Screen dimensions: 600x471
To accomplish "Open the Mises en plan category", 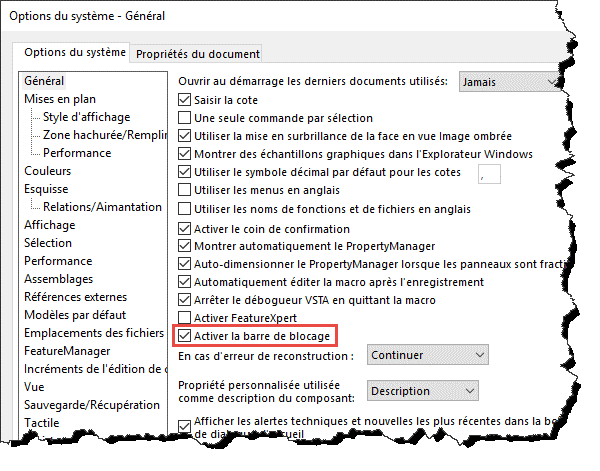I will click(60, 99).
